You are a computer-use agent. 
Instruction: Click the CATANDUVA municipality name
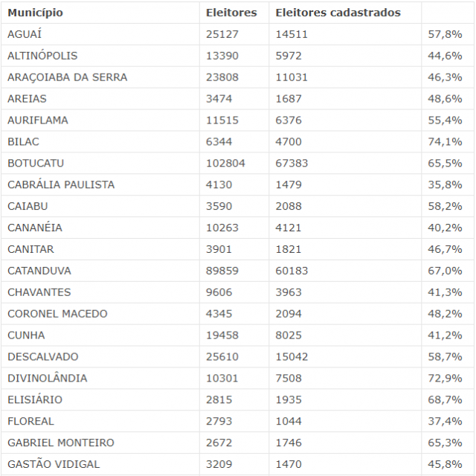point(39,271)
